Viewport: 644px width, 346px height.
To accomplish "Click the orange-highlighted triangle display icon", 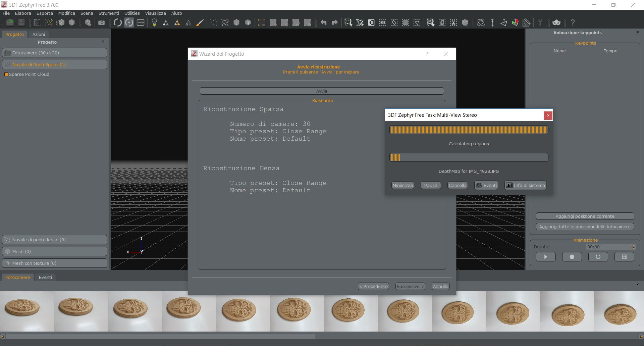I will [x=177, y=22].
